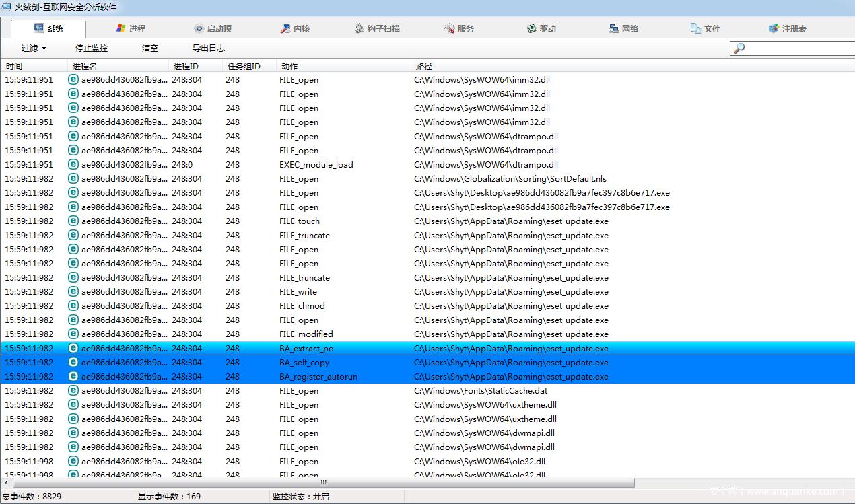Click the gear icon beside 启动项
The image size is (855, 504).
(x=199, y=28)
